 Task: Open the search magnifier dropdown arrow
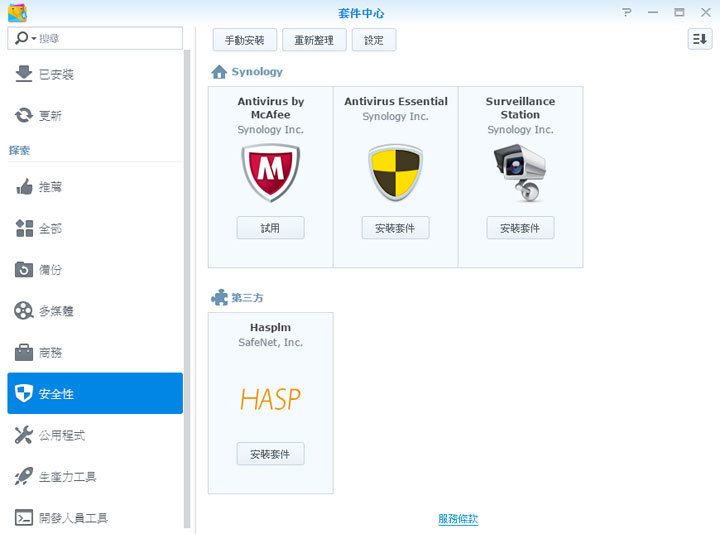click(x=34, y=39)
